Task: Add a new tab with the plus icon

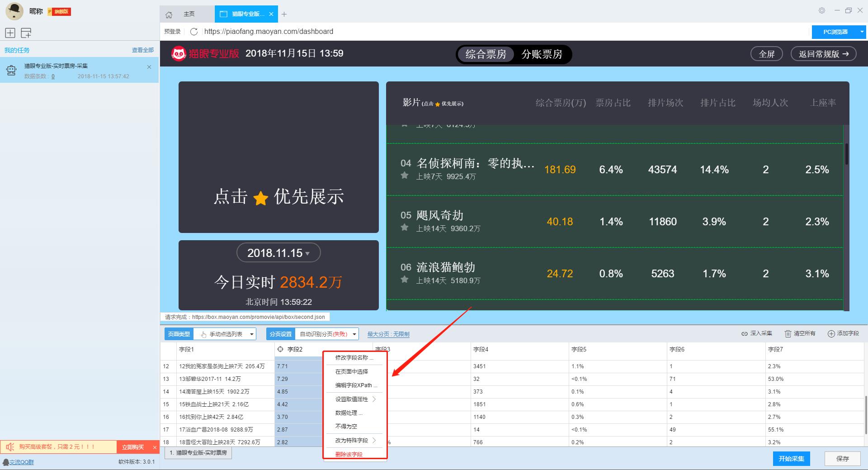Action: pos(284,14)
